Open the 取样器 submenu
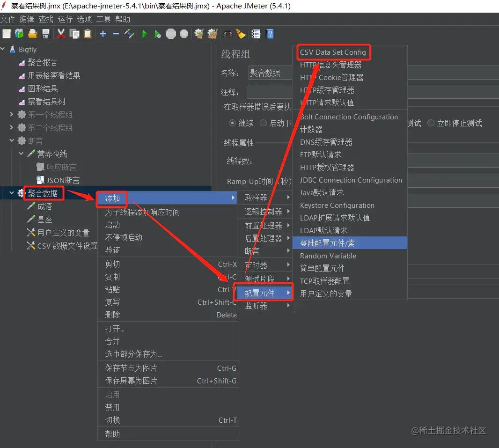Viewport: 499px width, 448px height. pos(265,198)
